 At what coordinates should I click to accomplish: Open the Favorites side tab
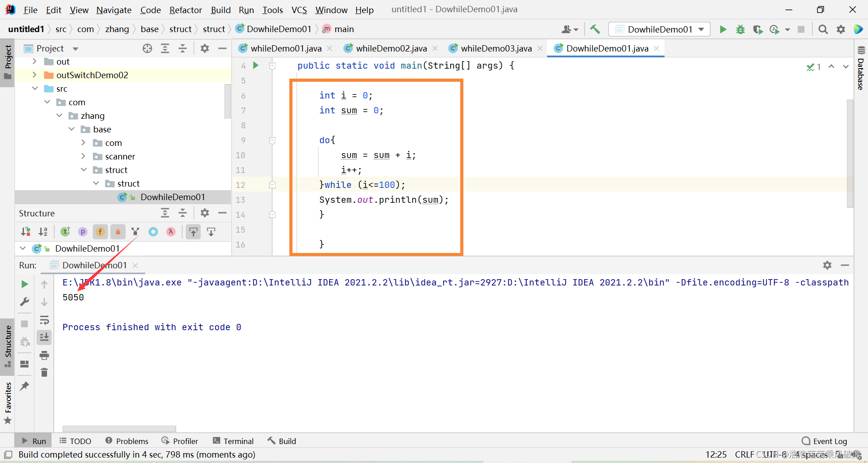8,403
